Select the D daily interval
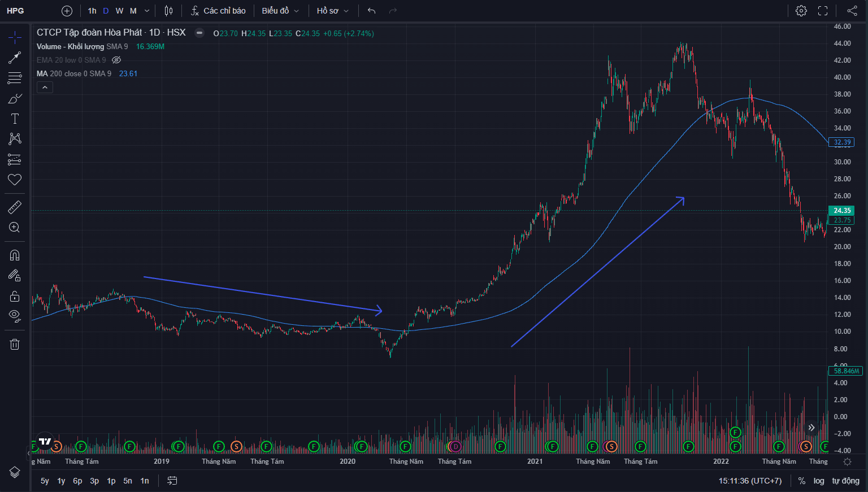The image size is (868, 492). (x=106, y=11)
